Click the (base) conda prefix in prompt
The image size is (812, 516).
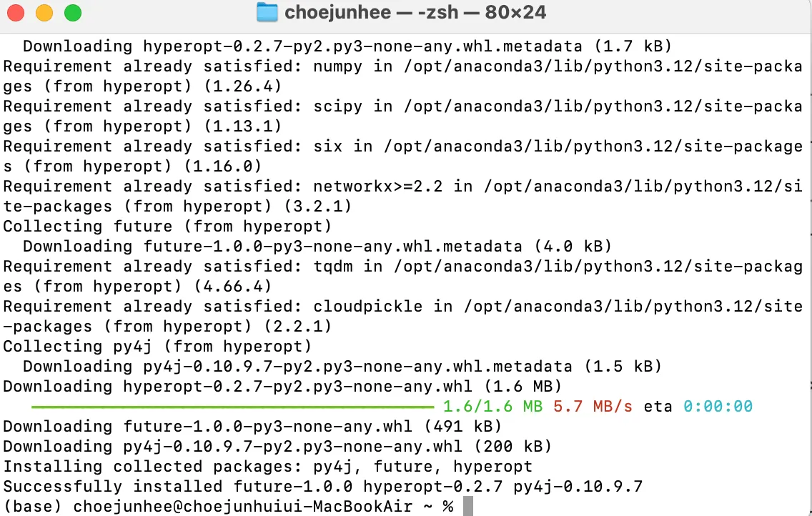coord(33,506)
